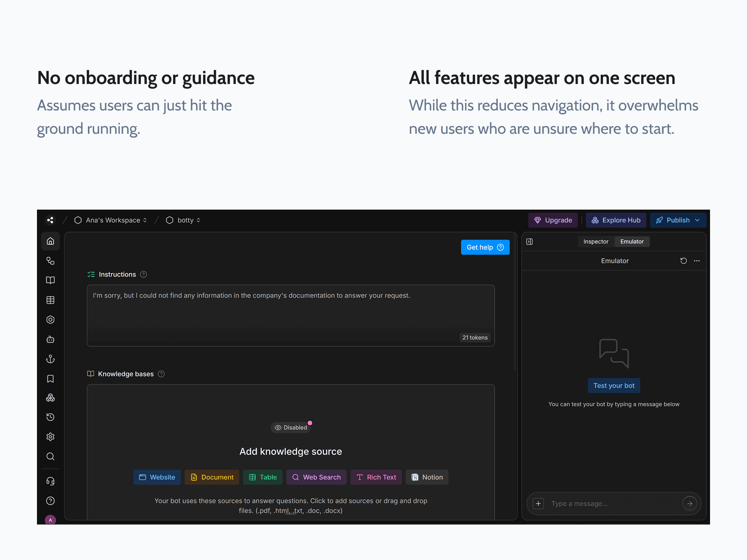Switch to the Inspector tab
The width and height of the screenshot is (747, 560).
pyautogui.click(x=596, y=241)
